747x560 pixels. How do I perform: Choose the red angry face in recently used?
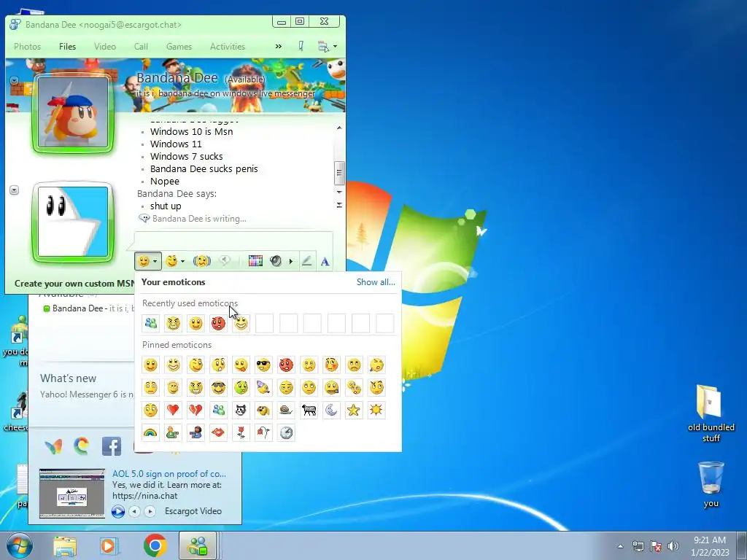coord(218,323)
